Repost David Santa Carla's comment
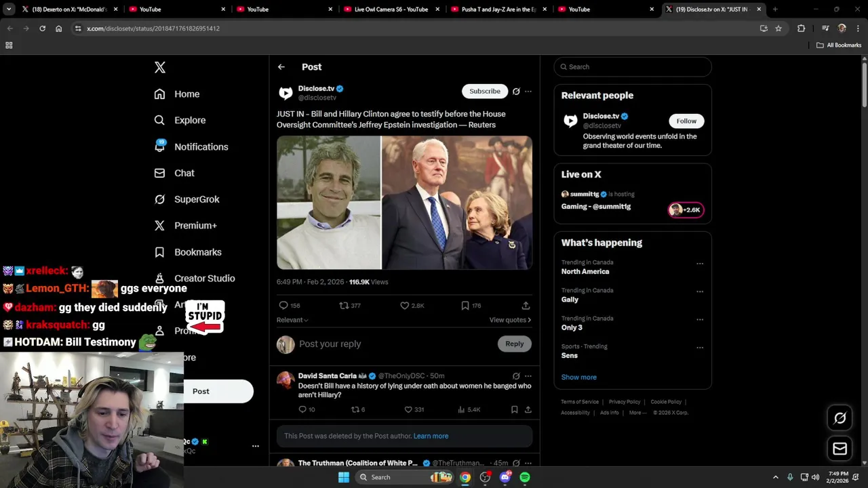 tap(358, 409)
